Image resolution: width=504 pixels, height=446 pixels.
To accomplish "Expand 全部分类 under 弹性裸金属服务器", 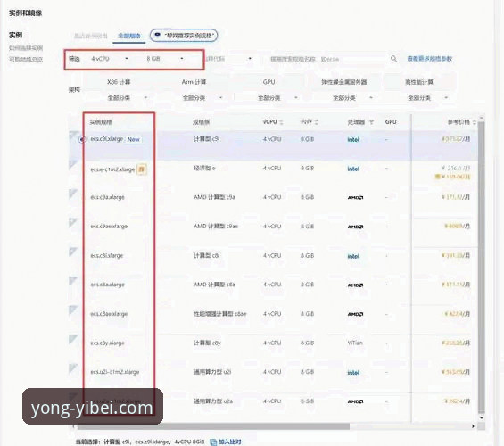I will (x=352, y=98).
